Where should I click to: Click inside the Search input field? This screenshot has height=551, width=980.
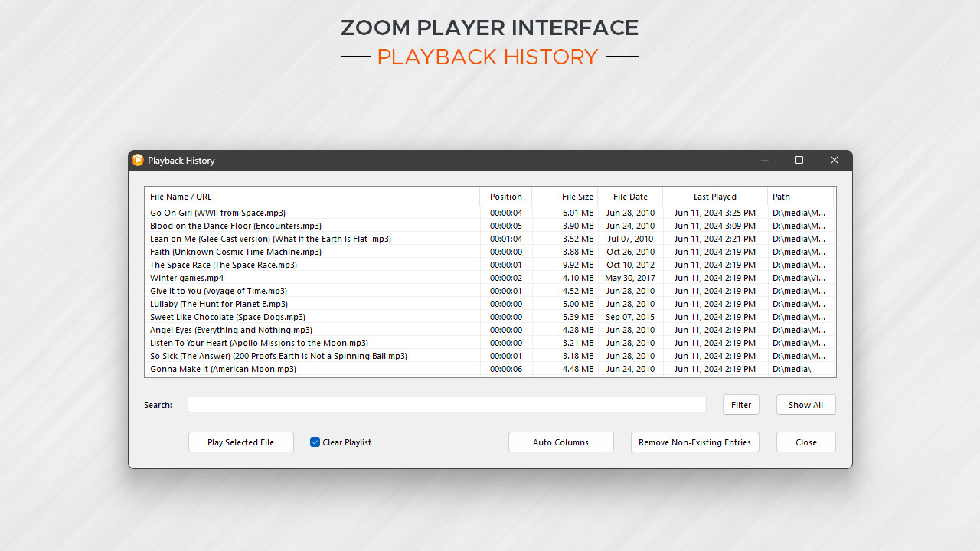click(x=446, y=404)
